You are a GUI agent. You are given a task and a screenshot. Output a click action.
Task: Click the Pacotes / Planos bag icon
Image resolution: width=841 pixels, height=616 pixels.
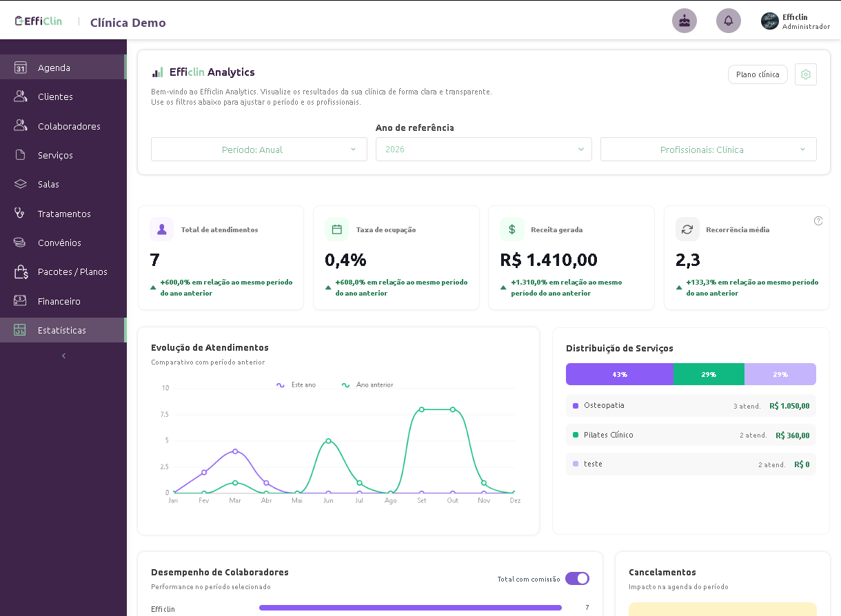(x=21, y=271)
